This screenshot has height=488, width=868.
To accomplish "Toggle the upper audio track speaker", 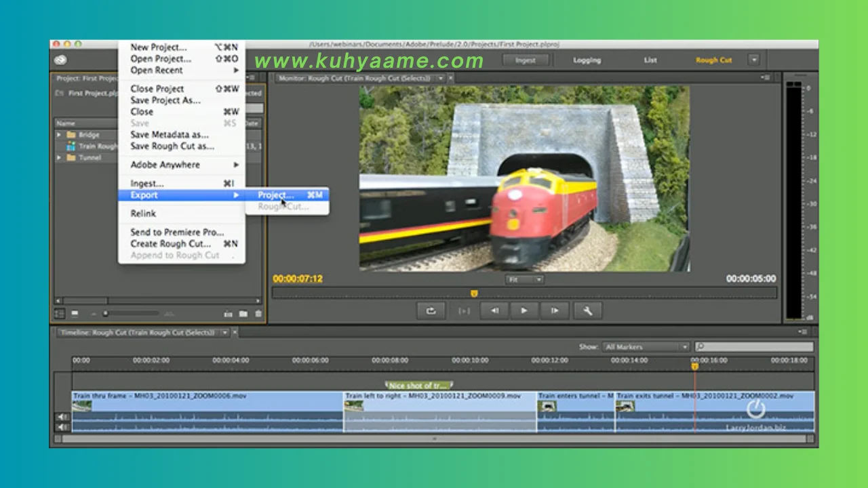I will point(63,417).
